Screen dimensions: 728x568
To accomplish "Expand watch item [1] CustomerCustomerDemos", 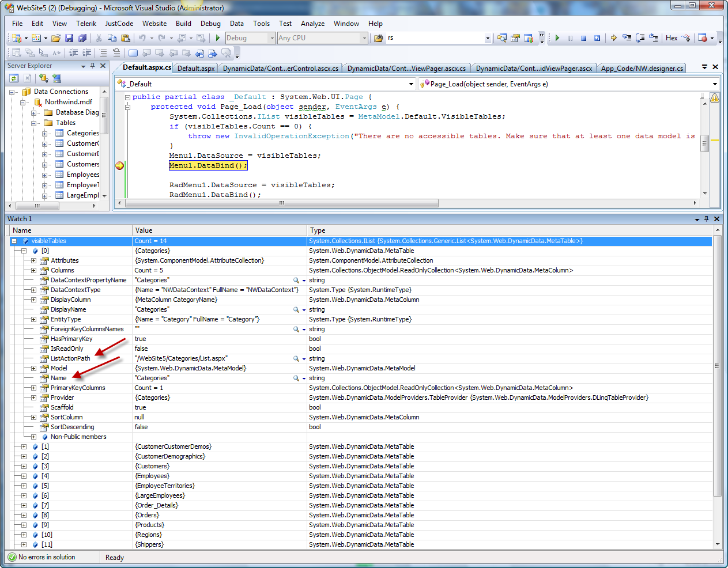I will pos(24,447).
